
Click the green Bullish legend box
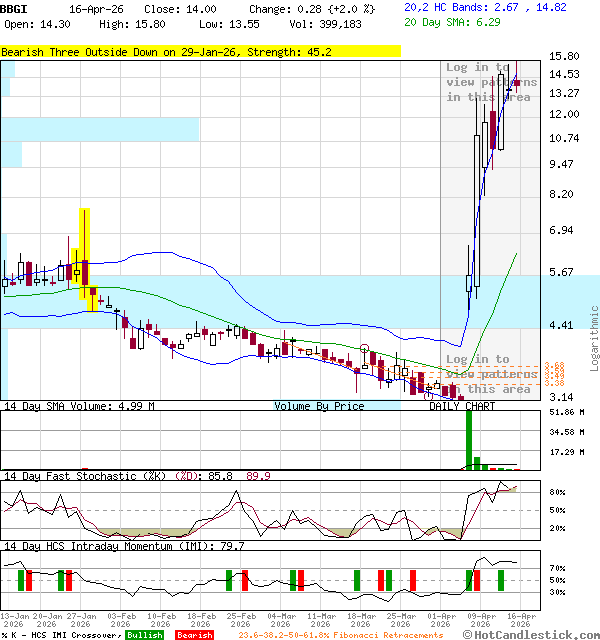pos(145,635)
